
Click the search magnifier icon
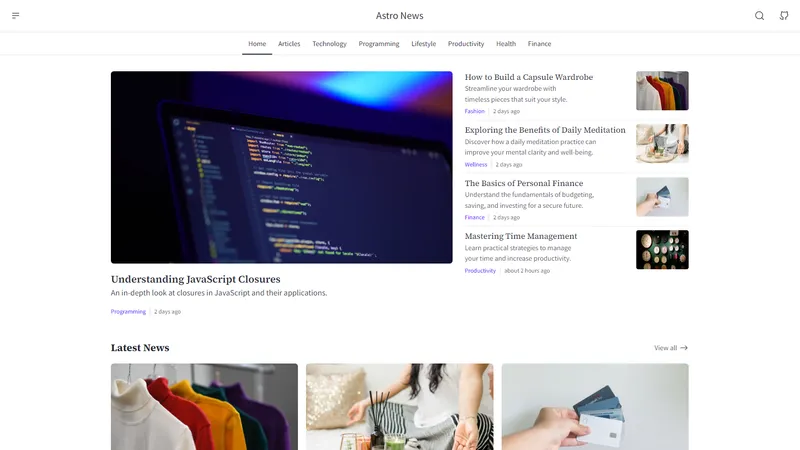pos(759,16)
